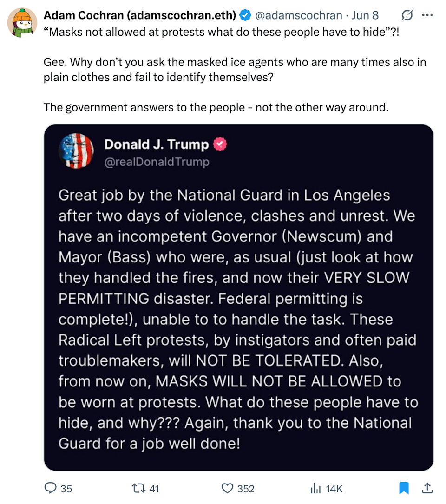
Task: Toggle the blue bookmark icon
Action: [x=404, y=488]
